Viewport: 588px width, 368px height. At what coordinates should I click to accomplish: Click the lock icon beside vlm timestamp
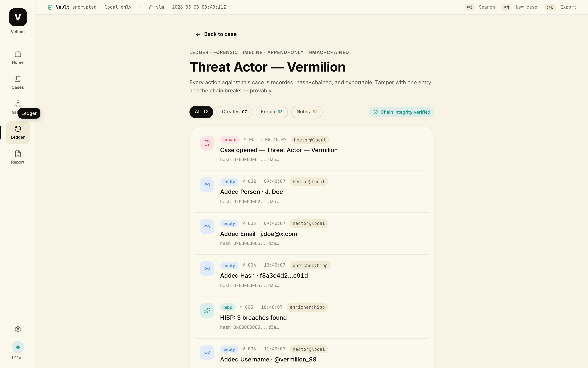[x=151, y=7]
